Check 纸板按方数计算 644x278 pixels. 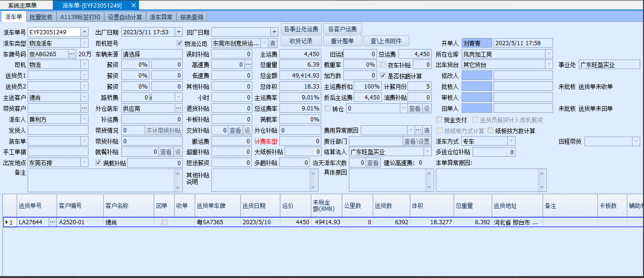tap(491, 130)
